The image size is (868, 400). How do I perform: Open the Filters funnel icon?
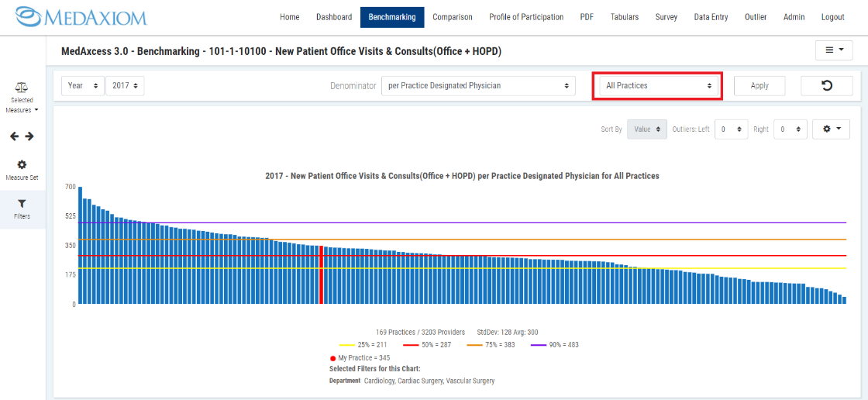22,203
